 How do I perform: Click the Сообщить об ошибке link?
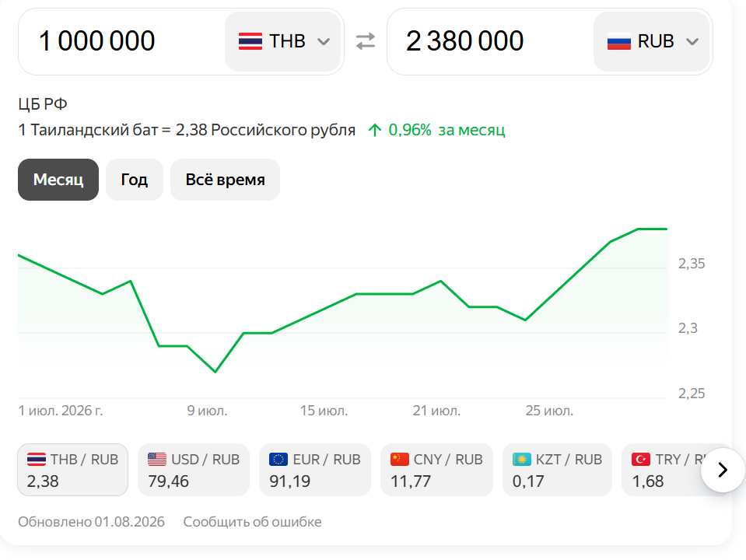pyautogui.click(x=252, y=522)
